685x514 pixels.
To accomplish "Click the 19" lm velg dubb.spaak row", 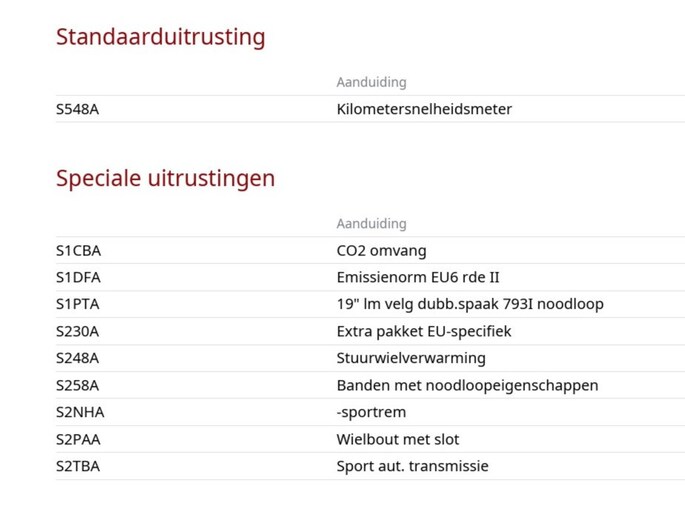I will point(370,304).
